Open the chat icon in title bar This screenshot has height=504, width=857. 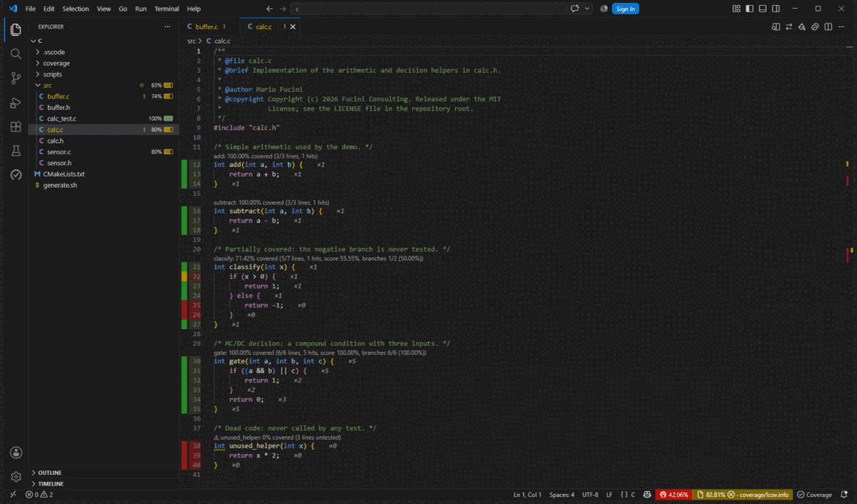pos(575,9)
